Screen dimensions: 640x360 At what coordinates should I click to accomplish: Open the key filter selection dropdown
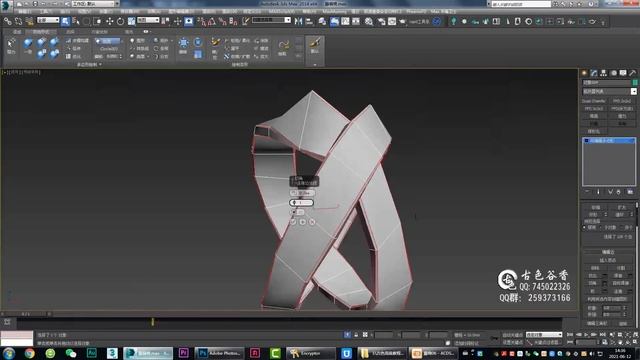tap(544, 335)
